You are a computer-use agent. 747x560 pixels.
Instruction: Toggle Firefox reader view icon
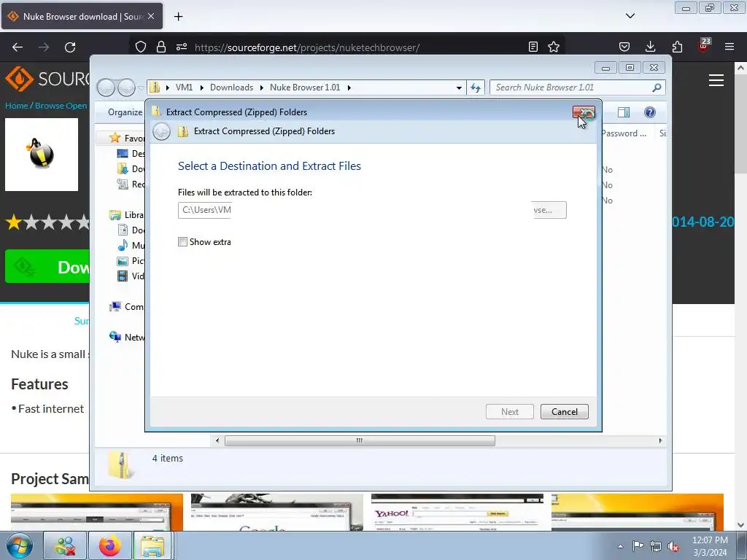tap(533, 47)
